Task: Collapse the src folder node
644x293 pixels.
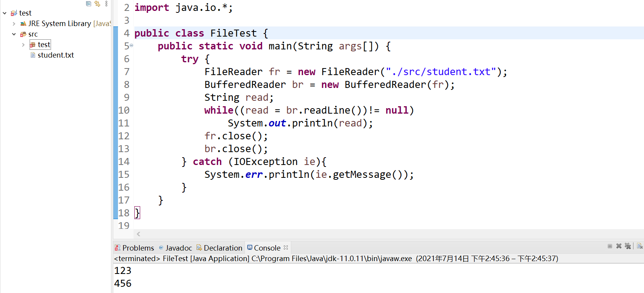Action: 14,34
